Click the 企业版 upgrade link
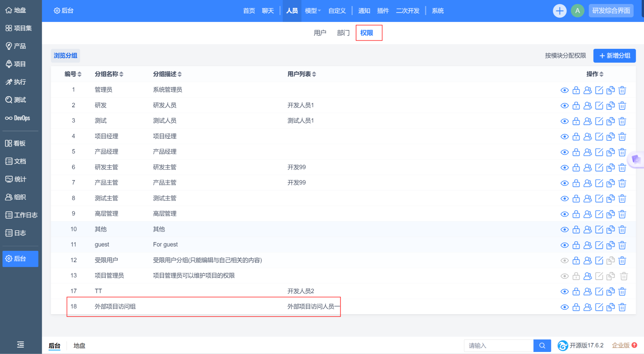The height and width of the screenshot is (354, 644). click(x=624, y=345)
